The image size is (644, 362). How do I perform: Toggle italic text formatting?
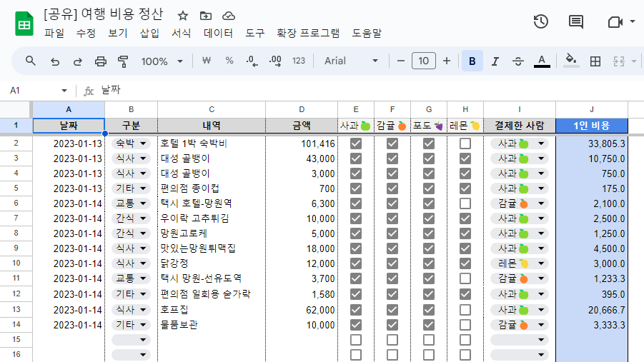coord(495,61)
